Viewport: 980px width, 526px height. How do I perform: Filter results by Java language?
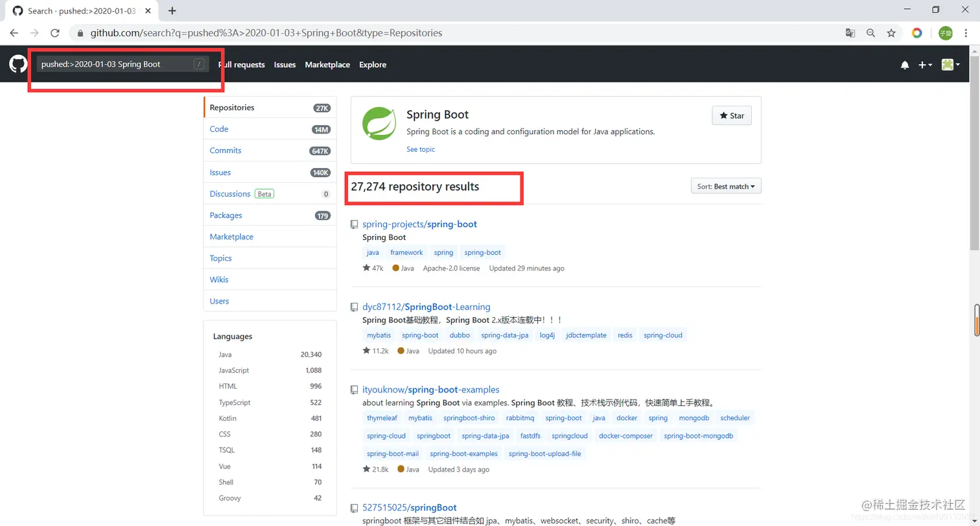[x=226, y=355]
